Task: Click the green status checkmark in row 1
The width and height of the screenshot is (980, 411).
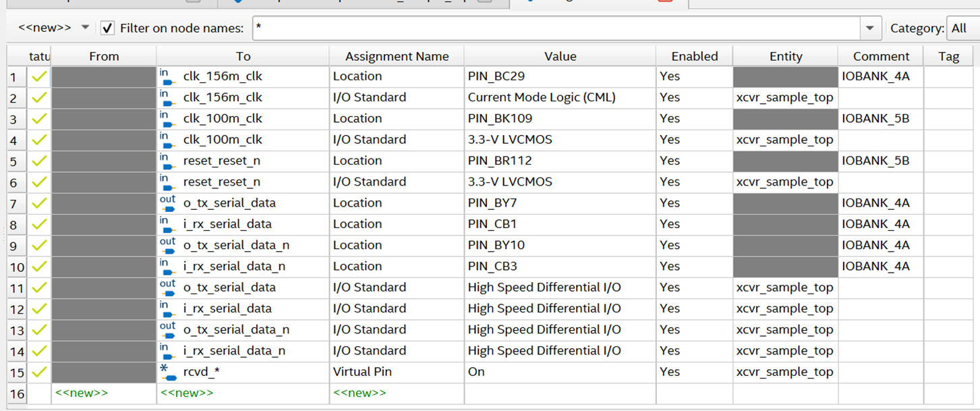Action: [39, 76]
